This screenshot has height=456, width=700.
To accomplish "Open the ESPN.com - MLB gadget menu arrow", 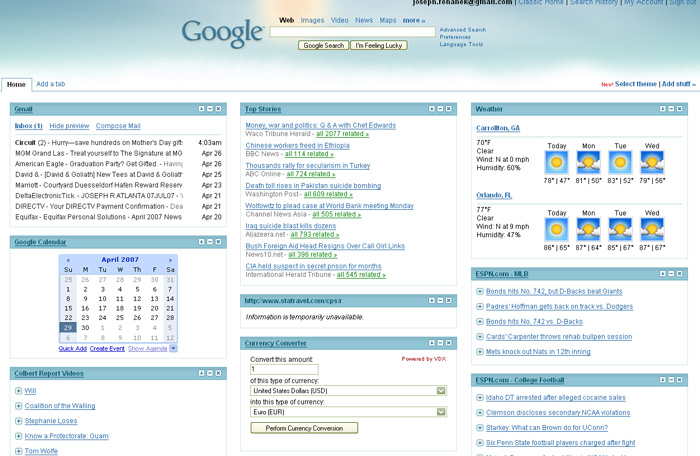I will (662, 273).
